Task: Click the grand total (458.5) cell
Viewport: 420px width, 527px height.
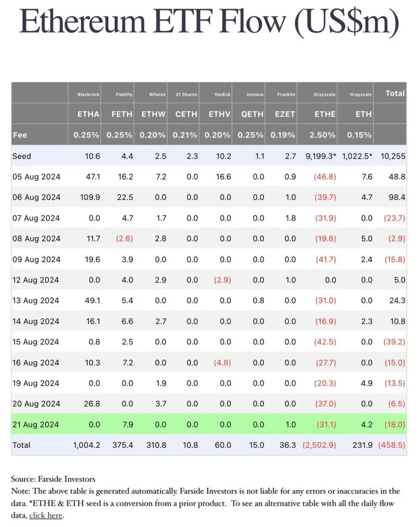Action: [x=392, y=445]
